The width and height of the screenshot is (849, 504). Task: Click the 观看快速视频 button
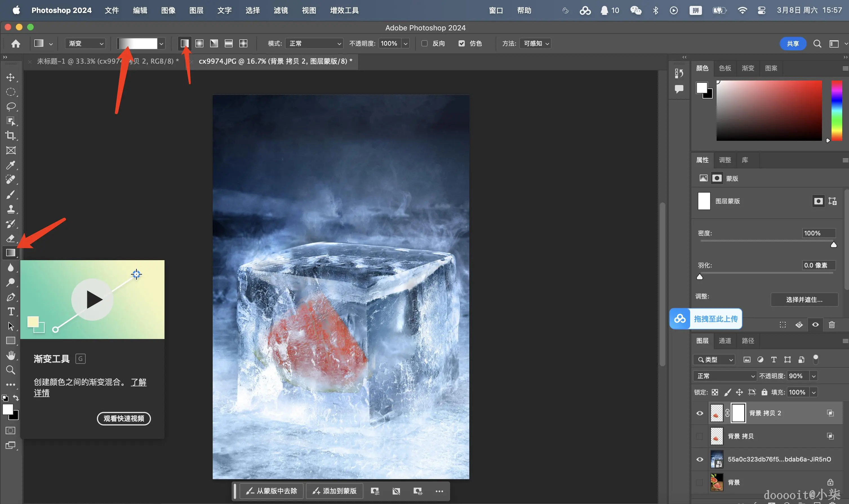(124, 418)
